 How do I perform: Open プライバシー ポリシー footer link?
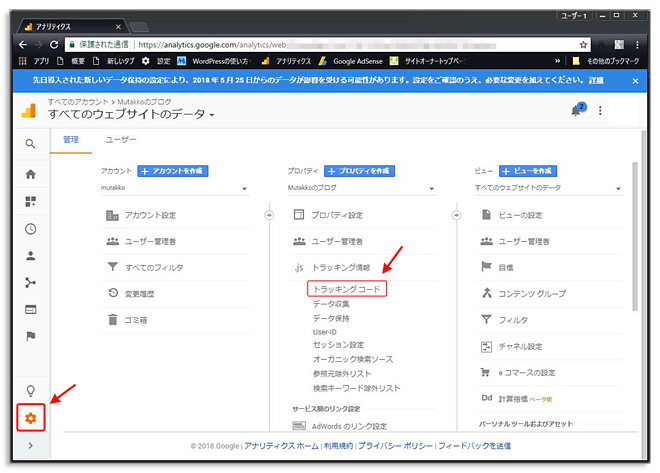(396, 446)
